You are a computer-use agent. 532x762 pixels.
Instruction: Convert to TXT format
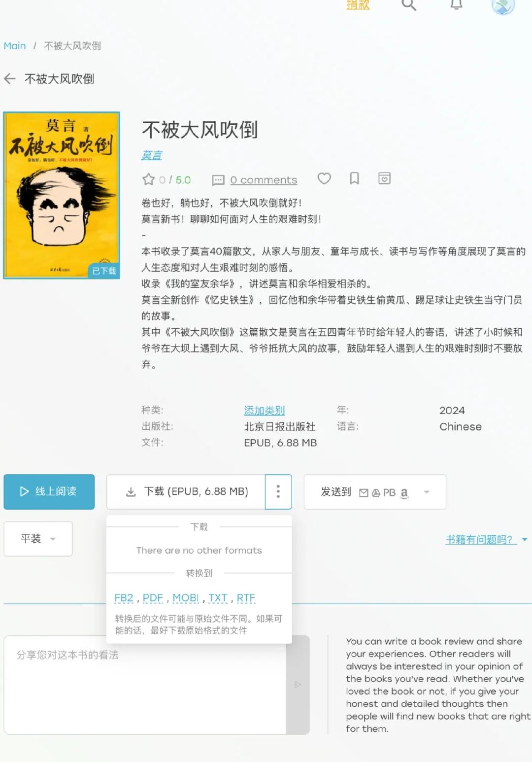pos(218,598)
